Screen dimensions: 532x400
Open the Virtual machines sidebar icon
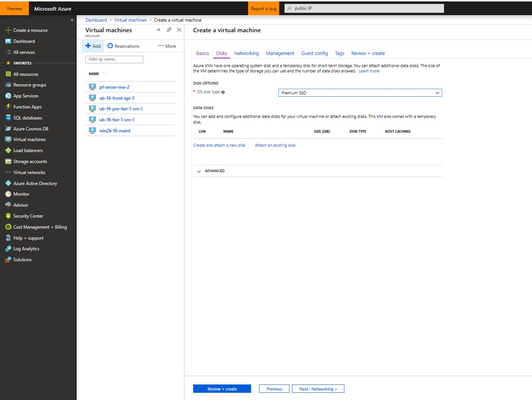pos(8,140)
